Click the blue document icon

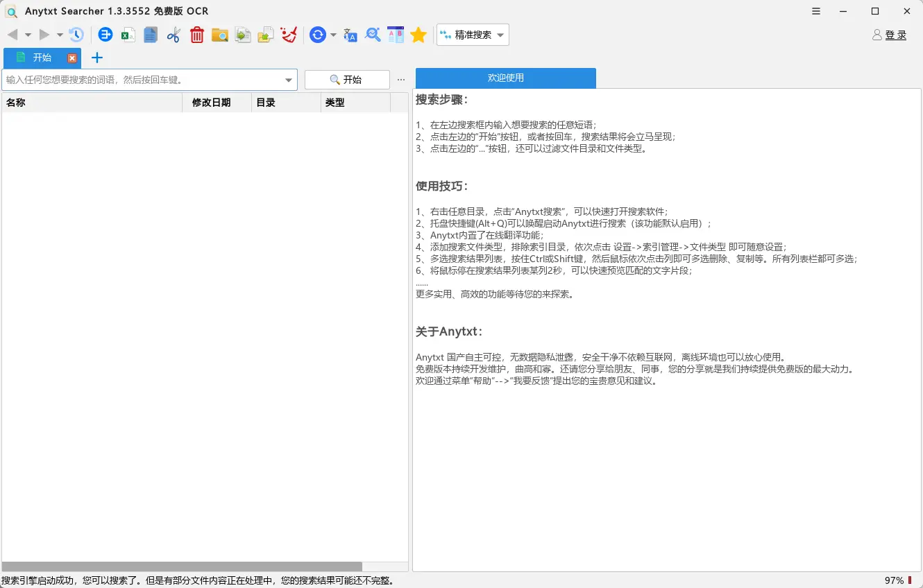click(x=151, y=35)
